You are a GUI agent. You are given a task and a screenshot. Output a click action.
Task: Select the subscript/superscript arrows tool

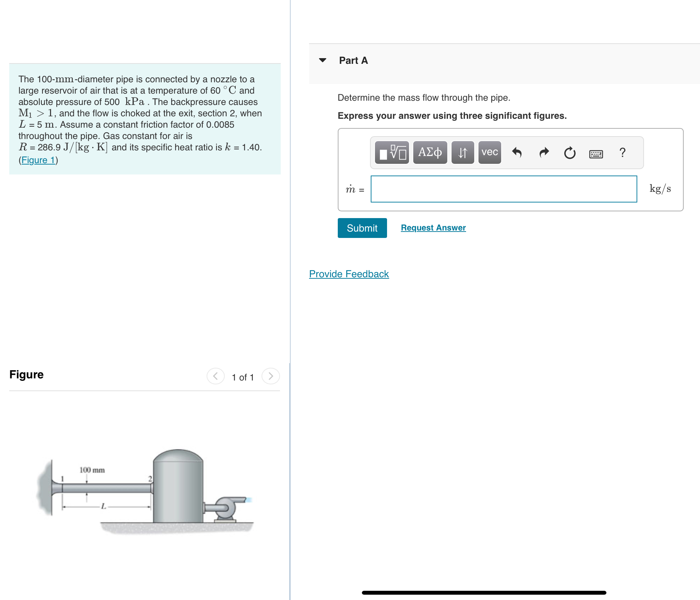coord(462,152)
